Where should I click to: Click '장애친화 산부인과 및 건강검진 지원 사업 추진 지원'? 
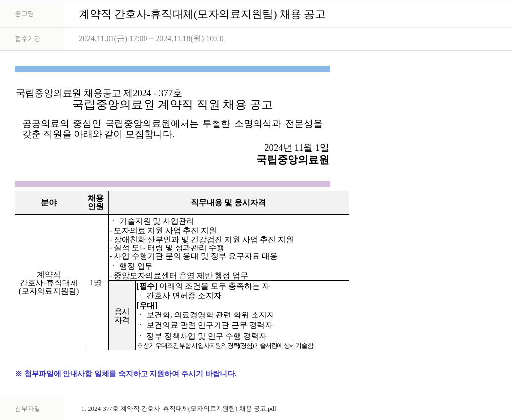[x=201, y=240]
